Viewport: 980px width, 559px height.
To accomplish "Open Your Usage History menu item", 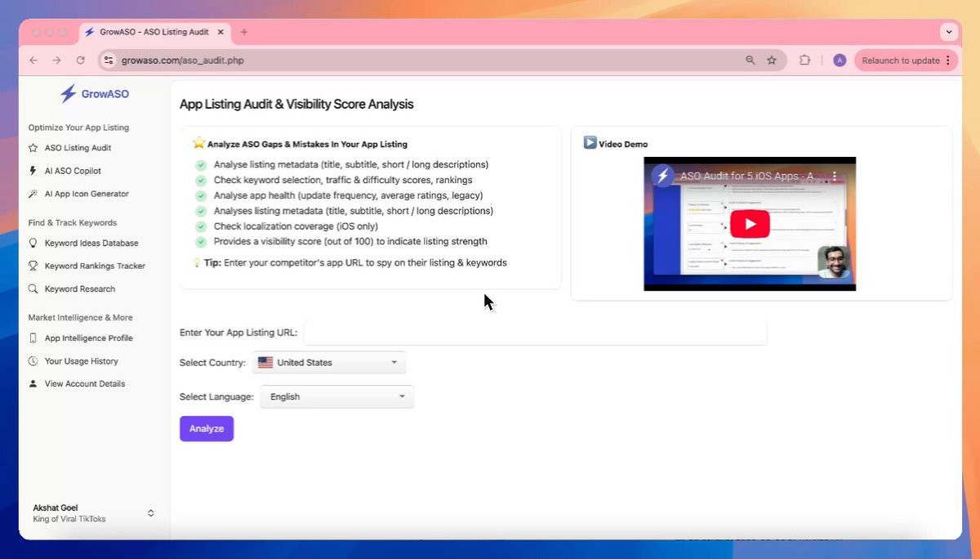I will (81, 360).
